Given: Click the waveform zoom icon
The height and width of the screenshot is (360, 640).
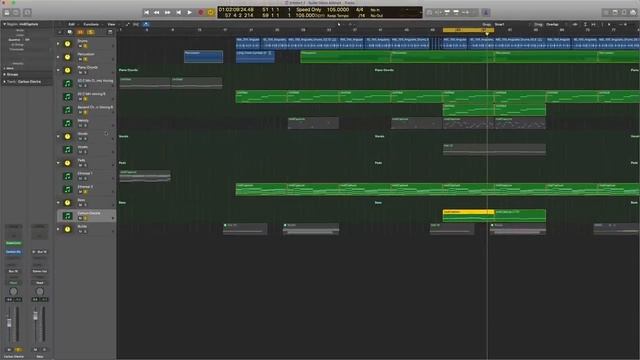Looking at the screenshot, I should coord(575,24).
